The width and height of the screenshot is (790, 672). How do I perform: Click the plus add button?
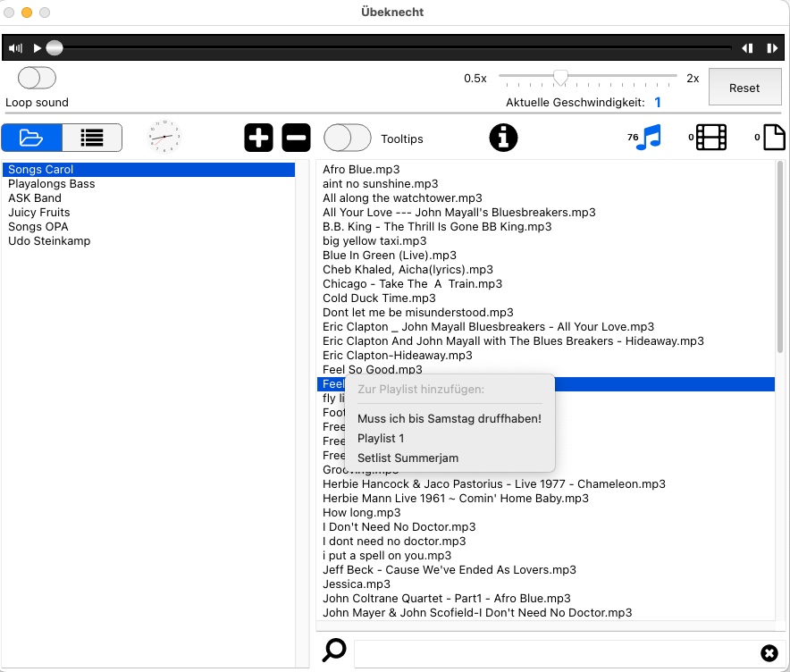pos(258,138)
